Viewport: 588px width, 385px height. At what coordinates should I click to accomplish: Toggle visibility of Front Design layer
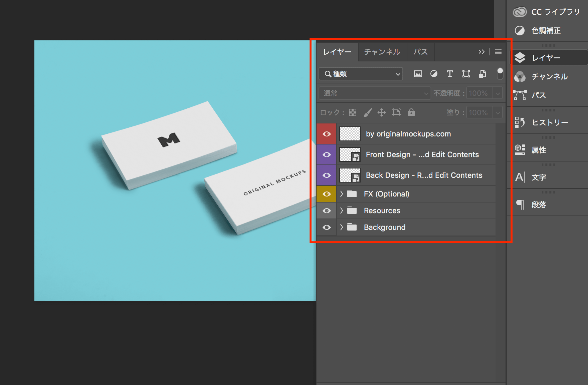click(327, 154)
